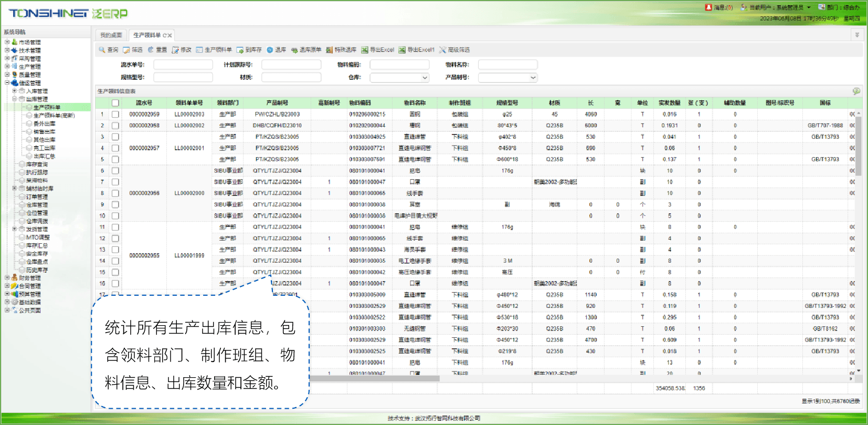The width and height of the screenshot is (868, 425).
Task: Click the horizontal scrollbar below the table
Action: (374, 378)
